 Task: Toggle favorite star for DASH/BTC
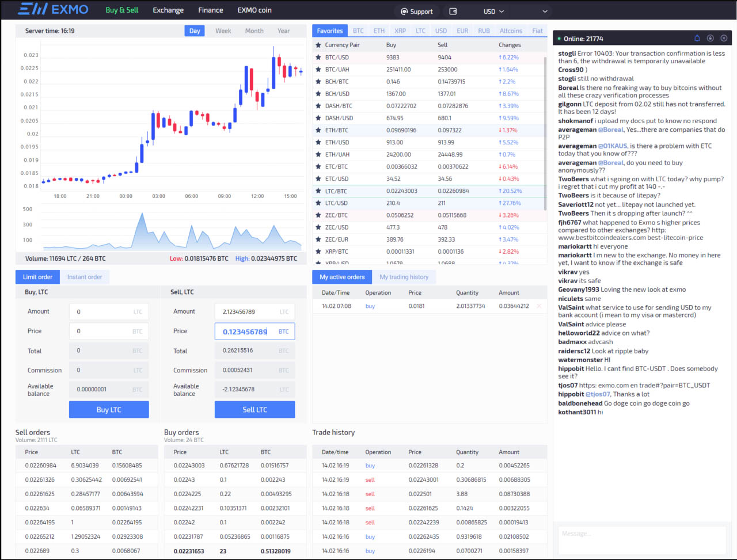(x=318, y=106)
